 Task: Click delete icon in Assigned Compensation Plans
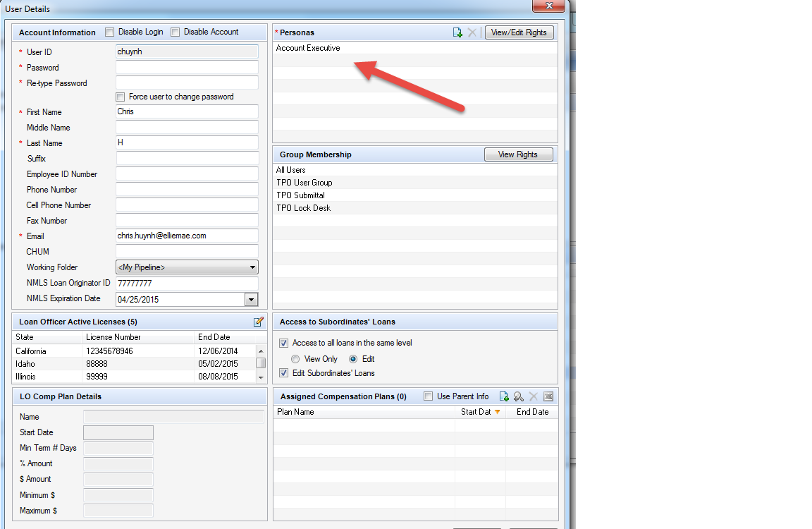pos(534,396)
